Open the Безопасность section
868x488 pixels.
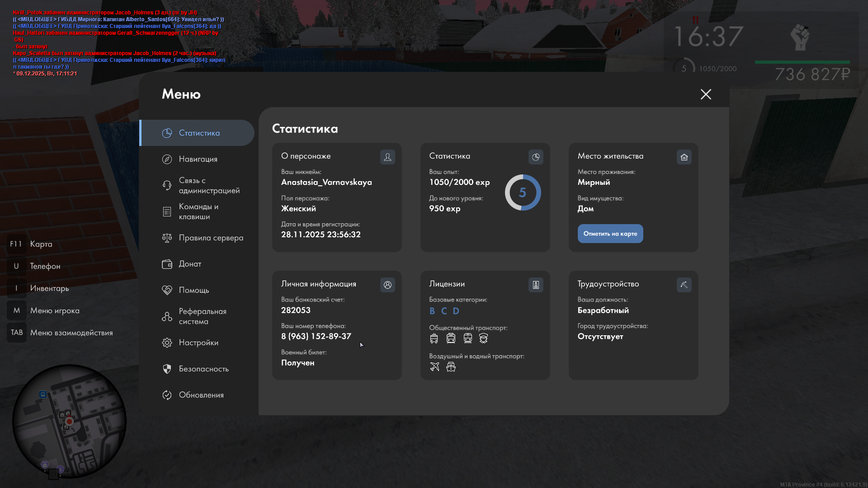click(x=203, y=369)
